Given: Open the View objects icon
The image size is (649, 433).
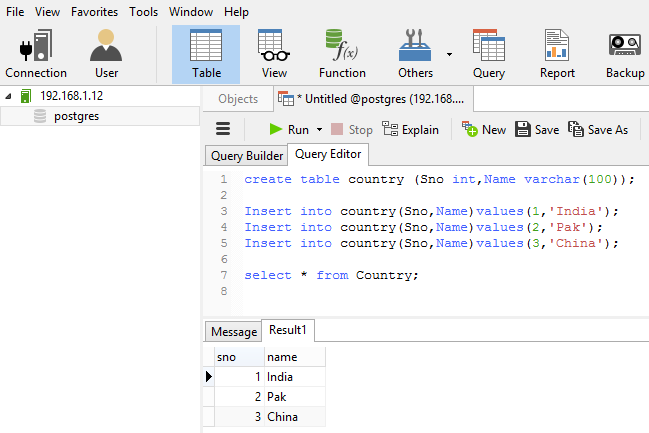Looking at the screenshot, I should click(x=274, y=54).
